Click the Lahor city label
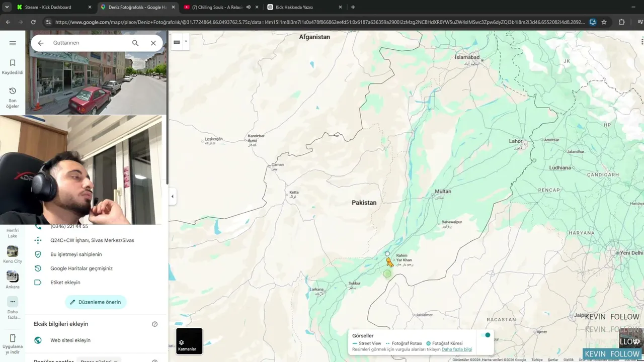This screenshot has height=362, width=644. (x=516, y=141)
